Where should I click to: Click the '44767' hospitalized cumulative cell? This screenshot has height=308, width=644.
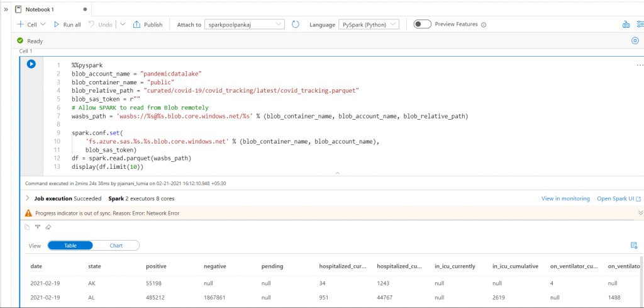pyautogui.click(x=384, y=297)
